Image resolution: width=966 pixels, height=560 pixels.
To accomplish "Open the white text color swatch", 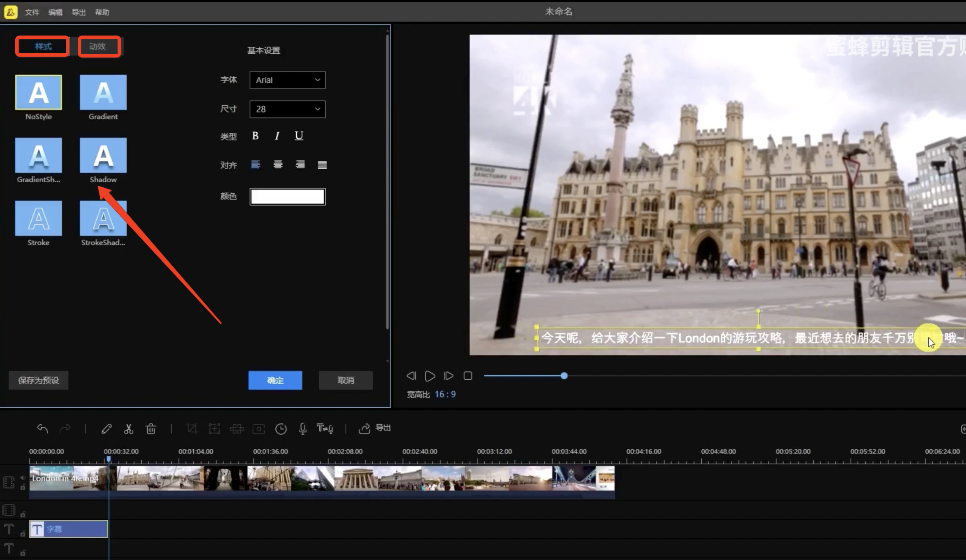I will 288,197.
